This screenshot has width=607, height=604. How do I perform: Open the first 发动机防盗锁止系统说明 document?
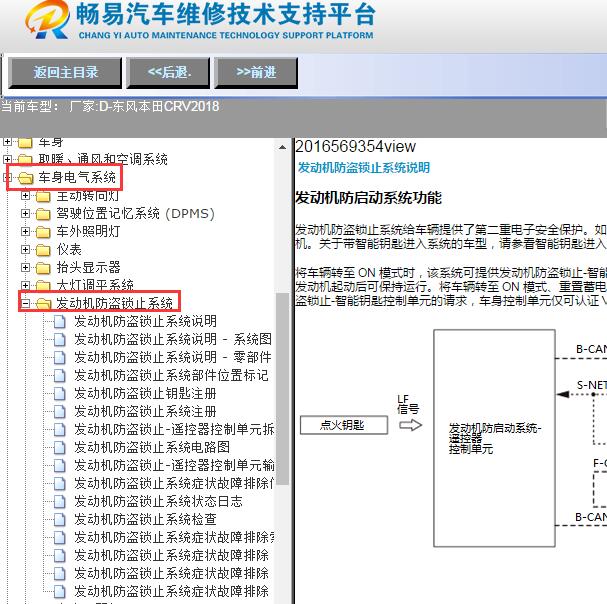point(146,321)
